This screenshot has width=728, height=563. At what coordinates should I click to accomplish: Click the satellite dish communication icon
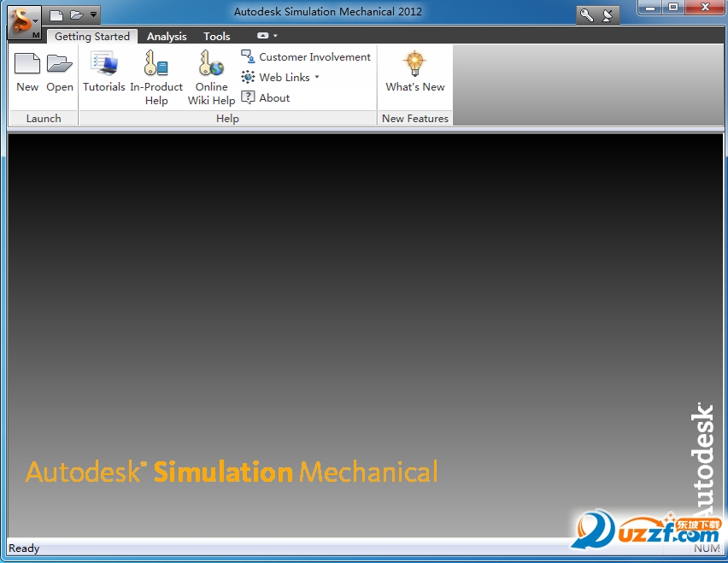click(x=608, y=15)
